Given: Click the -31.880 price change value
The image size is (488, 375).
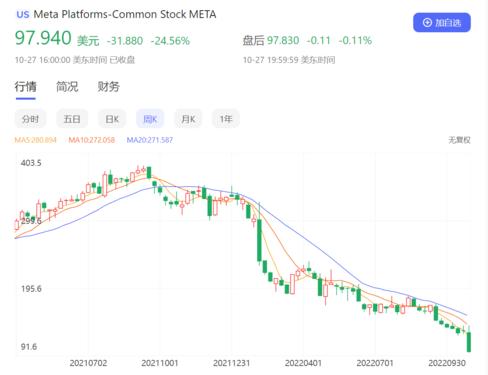Looking at the screenshot, I should [x=125, y=41].
